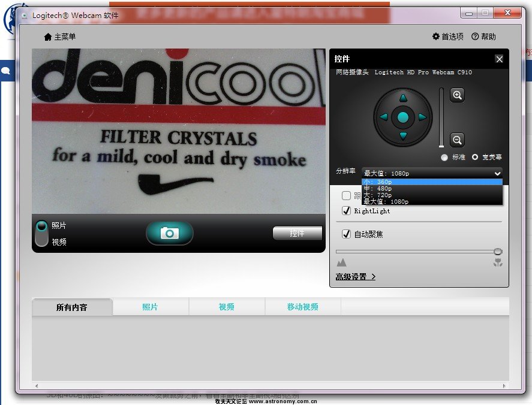The width and height of the screenshot is (532, 405).
Task: Toggle the checkbox above RightLight
Action: pos(346,195)
